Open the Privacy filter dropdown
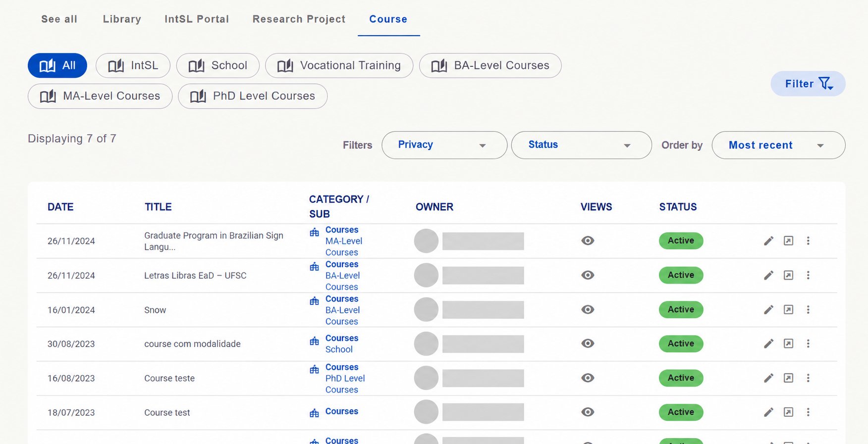868x444 pixels. click(444, 145)
